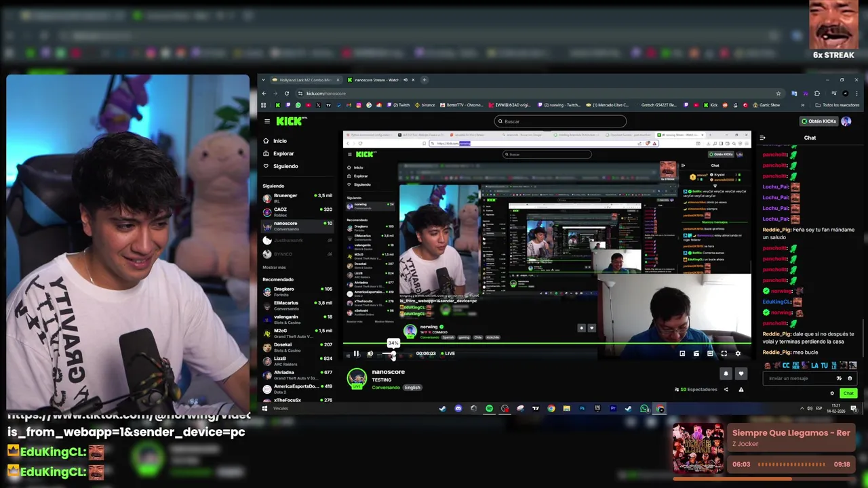Open Photoshop from the taskbar
Screen dimensions: 868x488
coord(582,409)
